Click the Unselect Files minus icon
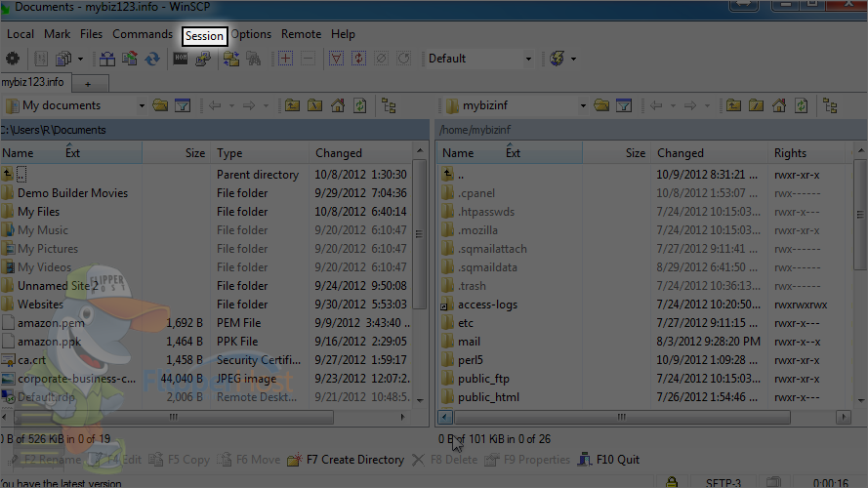 pyautogui.click(x=308, y=59)
